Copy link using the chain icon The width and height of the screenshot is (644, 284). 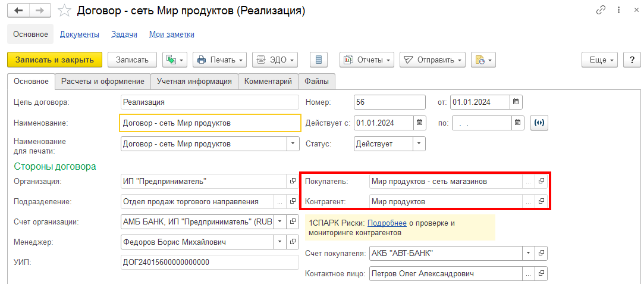[602, 11]
